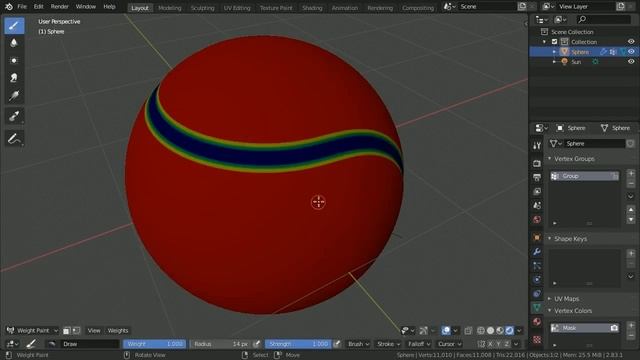
Task: Open the Stroke settings dropdown
Action: pos(388,344)
